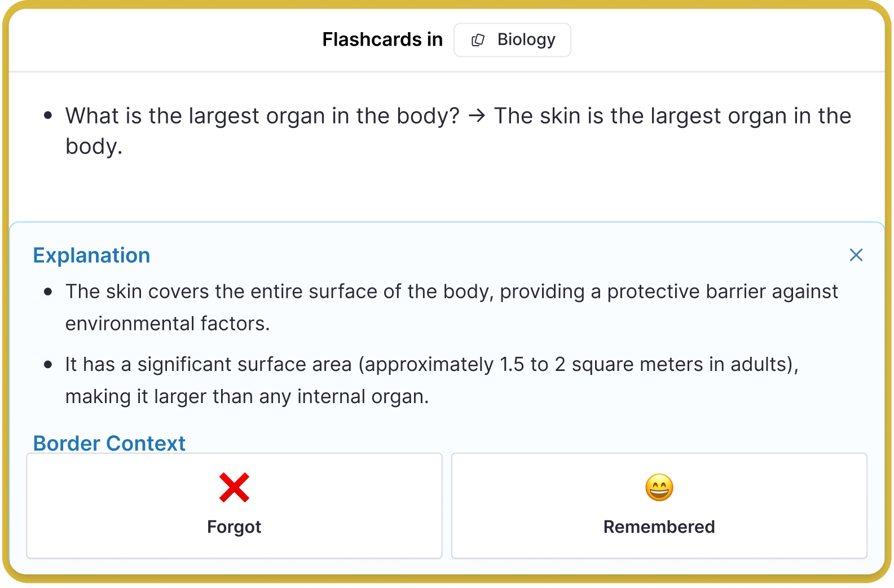Screen dimensions: 894x588
Task: Mark the flashcard as Remembered
Action: [659, 506]
